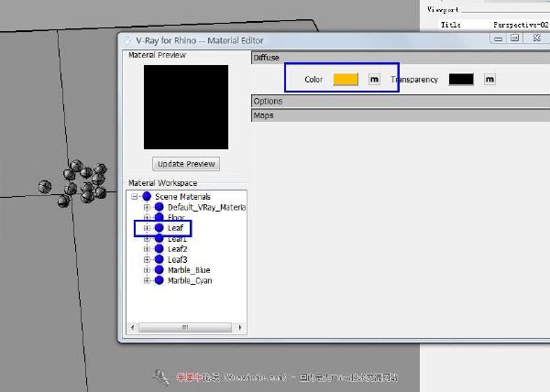
Task: Collapse the Diffuse rollout header
Action: click(x=269, y=58)
